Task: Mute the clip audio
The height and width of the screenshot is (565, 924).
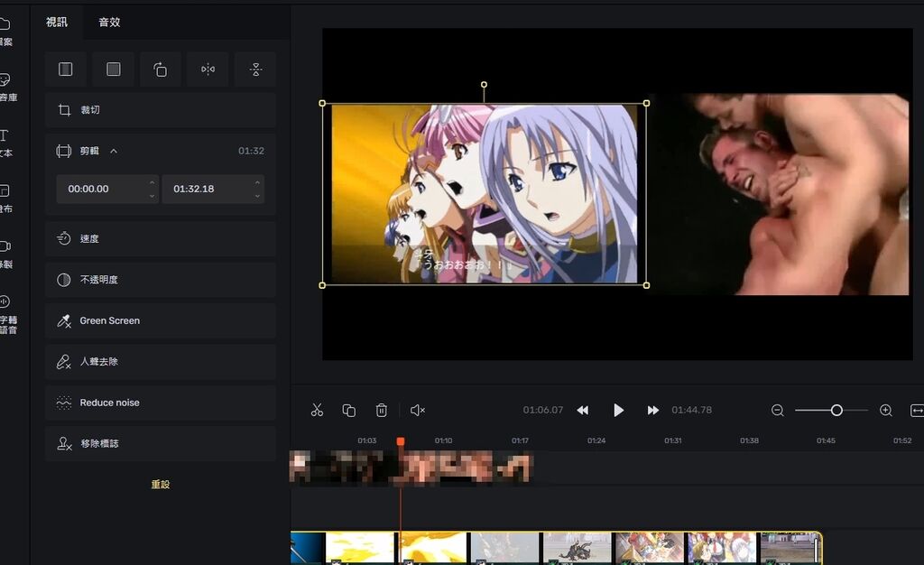Action: point(417,410)
